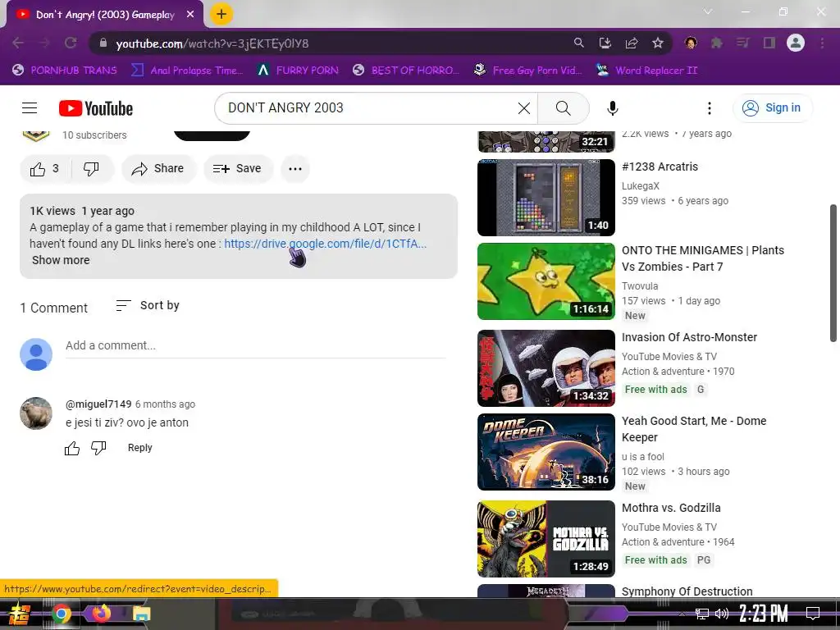This screenshot has height=630, width=840.
Task: Open Firefox from the taskbar
Action: [x=101, y=613]
